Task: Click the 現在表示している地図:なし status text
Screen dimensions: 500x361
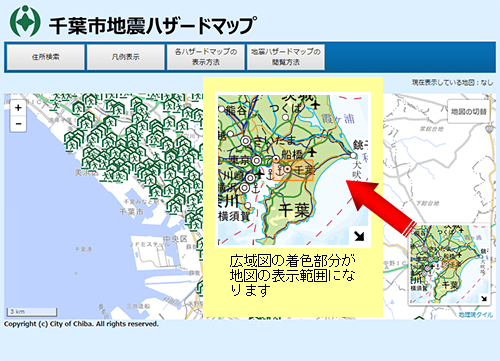Action: click(x=452, y=82)
